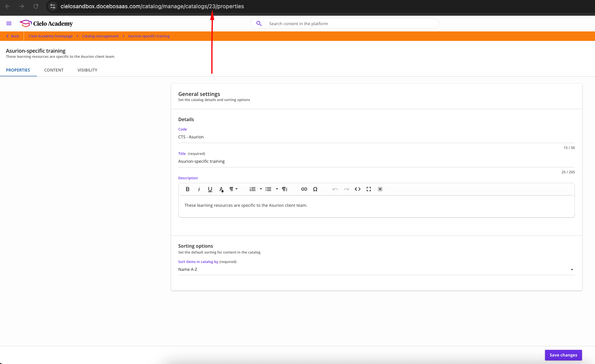Open the ordered list style dropdown
Image resolution: width=595 pixels, height=364 pixels.
pyautogui.click(x=261, y=189)
